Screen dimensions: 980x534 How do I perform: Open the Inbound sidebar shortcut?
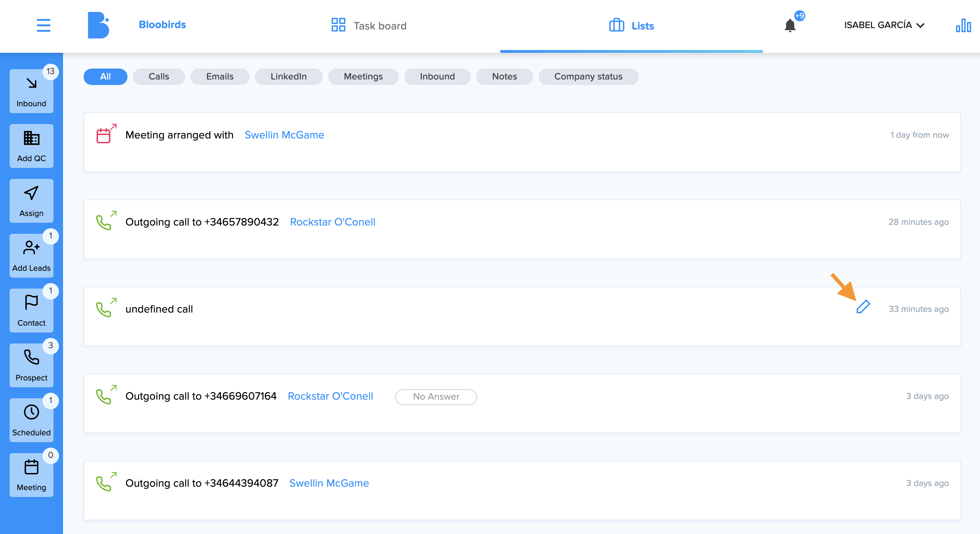[31, 92]
